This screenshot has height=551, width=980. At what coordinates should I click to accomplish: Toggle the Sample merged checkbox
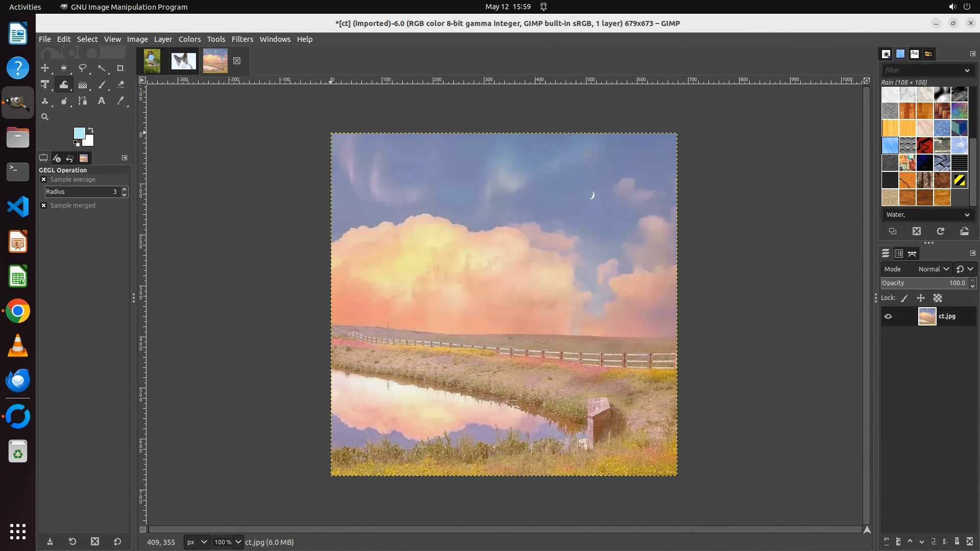click(44, 206)
